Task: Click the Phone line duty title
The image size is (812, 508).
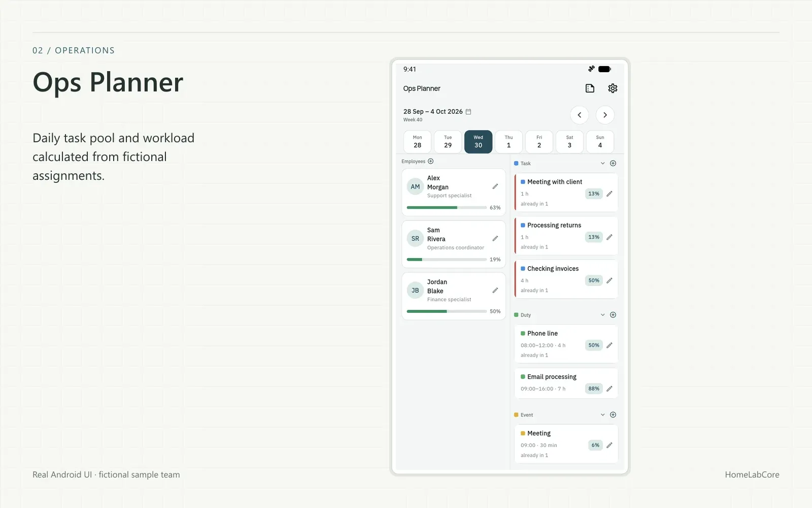Action: (x=543, y=334)
